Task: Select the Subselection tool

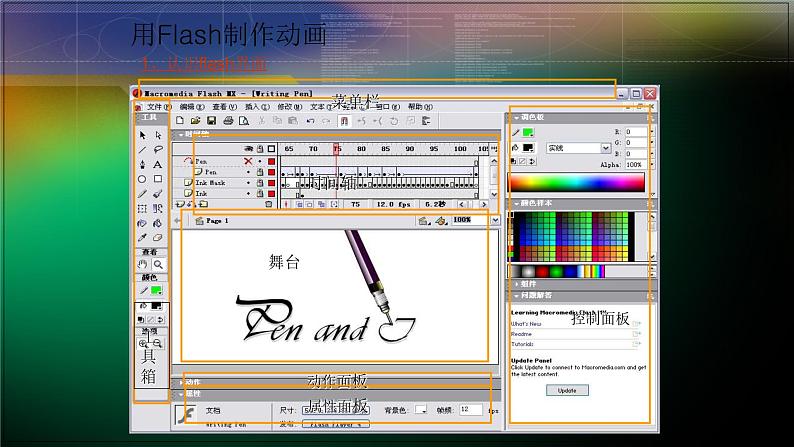Action: coord(158,135)
